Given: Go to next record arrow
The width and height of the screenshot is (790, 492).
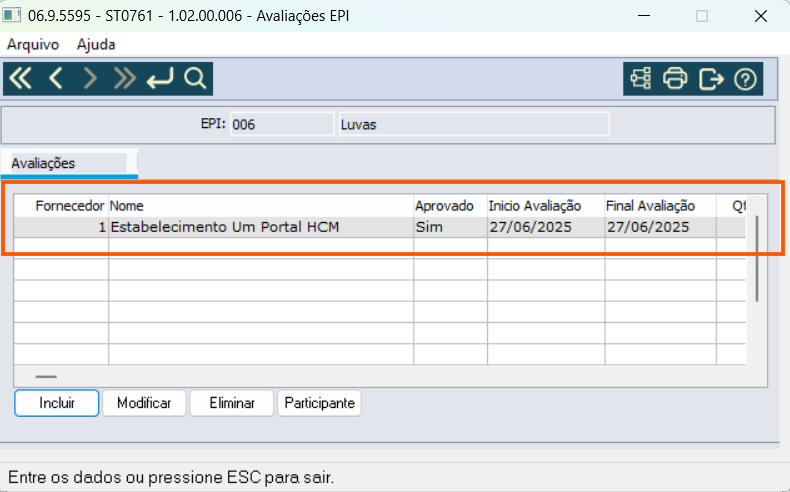Looking at the screenshot, I should tap(90, 79).
